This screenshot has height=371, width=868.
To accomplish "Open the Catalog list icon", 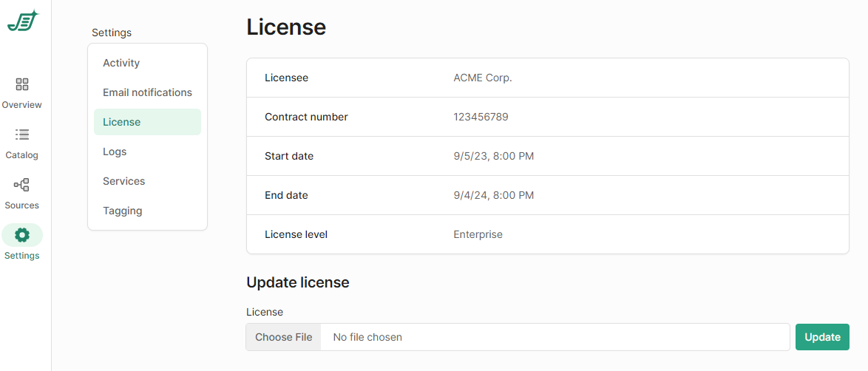I will 22,135.
